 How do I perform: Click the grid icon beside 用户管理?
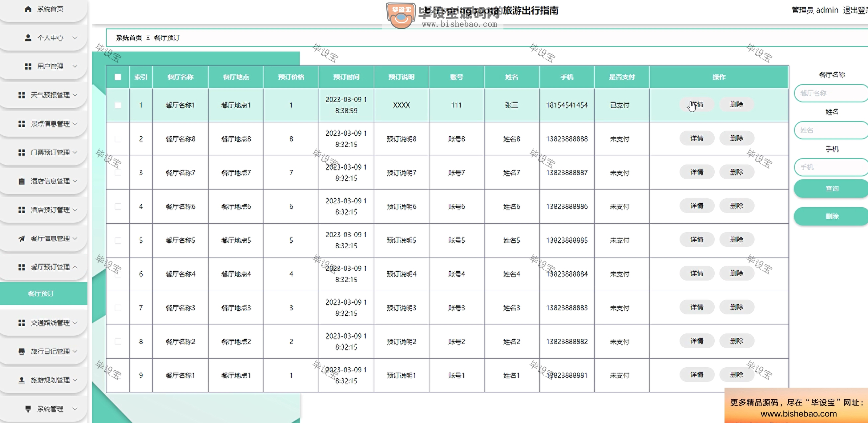click(28, 66)
